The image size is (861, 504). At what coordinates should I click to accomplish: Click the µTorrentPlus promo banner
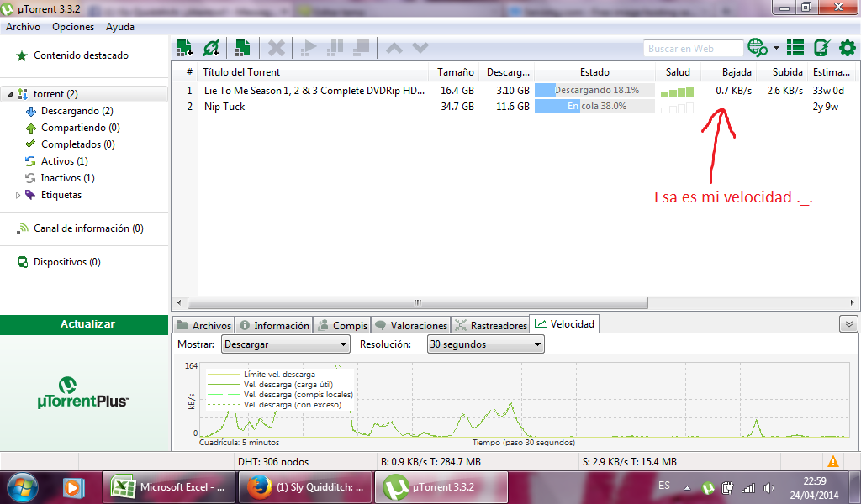84,392
